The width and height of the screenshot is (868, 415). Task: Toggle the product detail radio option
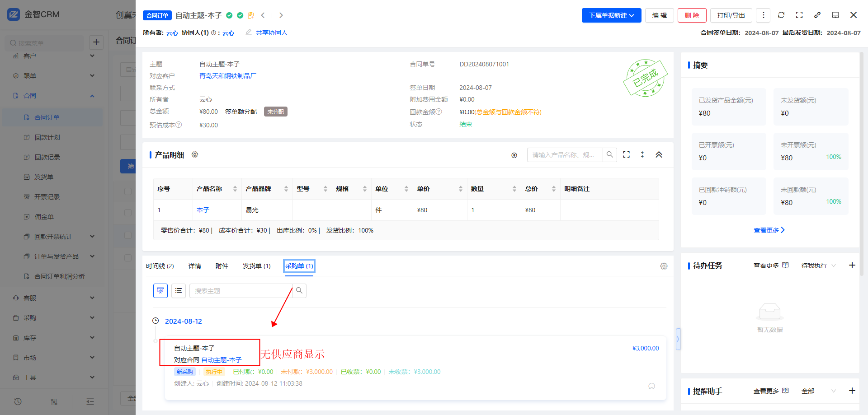point(514,155)
